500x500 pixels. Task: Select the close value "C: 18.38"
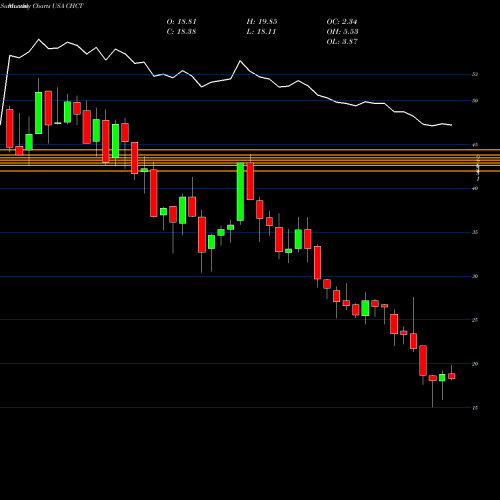(x=181, y=32)
